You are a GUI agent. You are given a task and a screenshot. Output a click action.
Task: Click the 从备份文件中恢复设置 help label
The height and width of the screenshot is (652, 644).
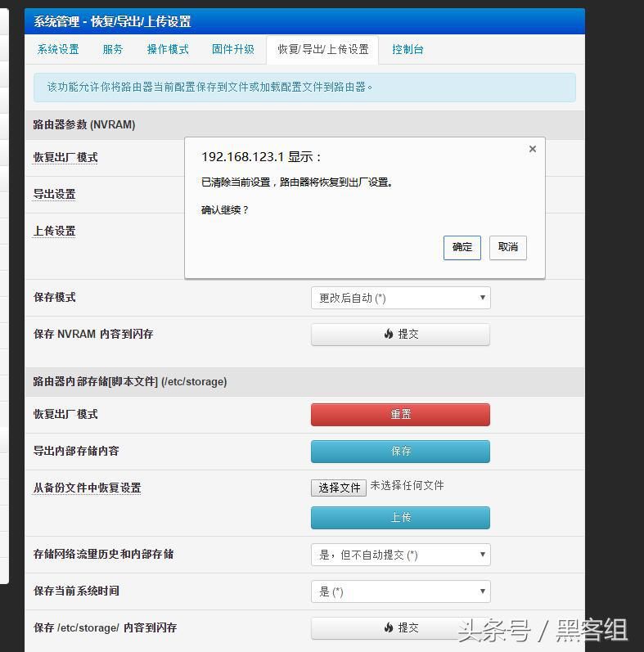tap(87, 488)
